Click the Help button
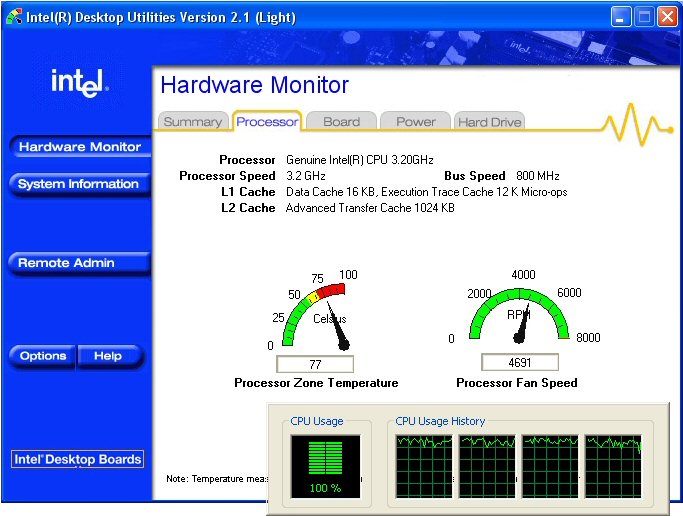Viewport: 683px width, 516px height. click(x=108, y=356)
